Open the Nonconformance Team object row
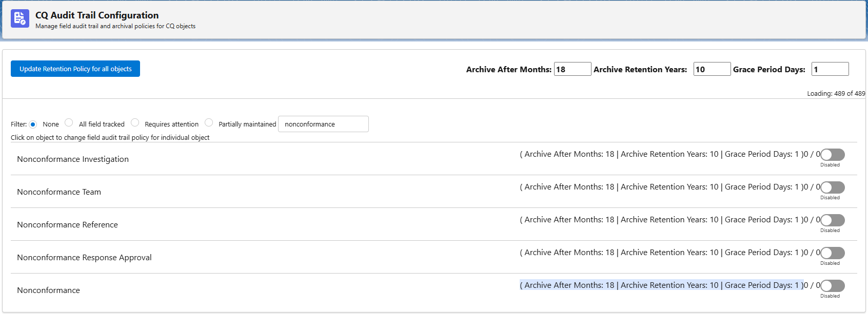 point(59,192)
